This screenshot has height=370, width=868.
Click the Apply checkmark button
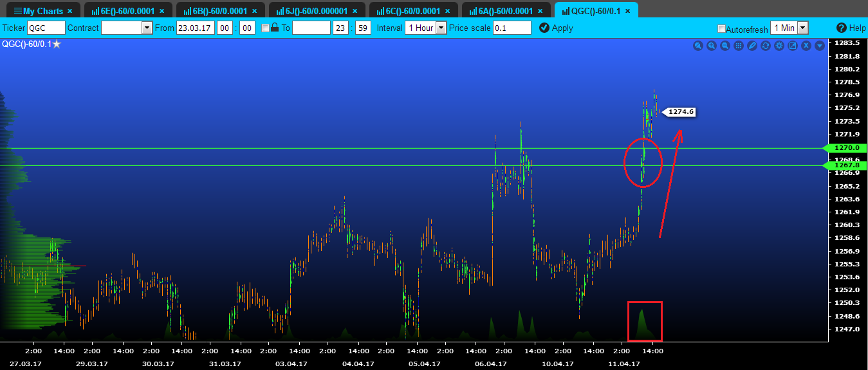coord(556,28)
